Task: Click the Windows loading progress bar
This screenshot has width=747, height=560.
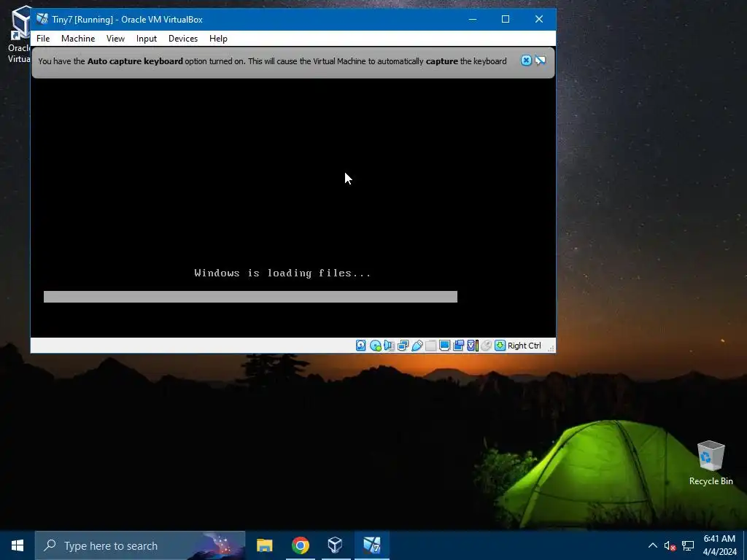Action: click(x=251, y=297)
